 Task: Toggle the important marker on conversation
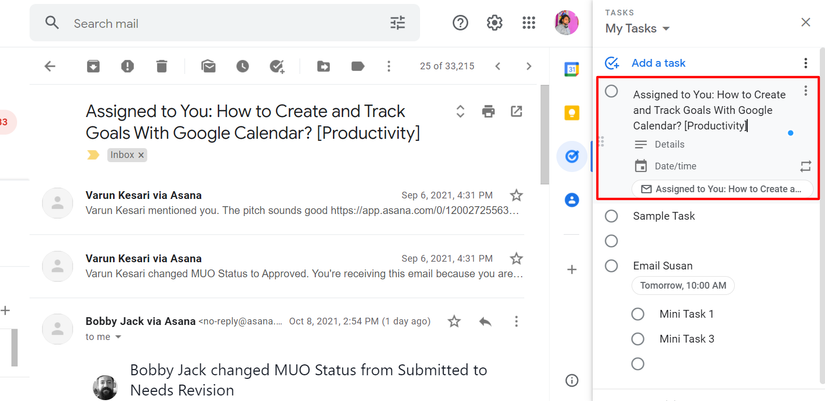pyautogui.click(x=93, y=155)
